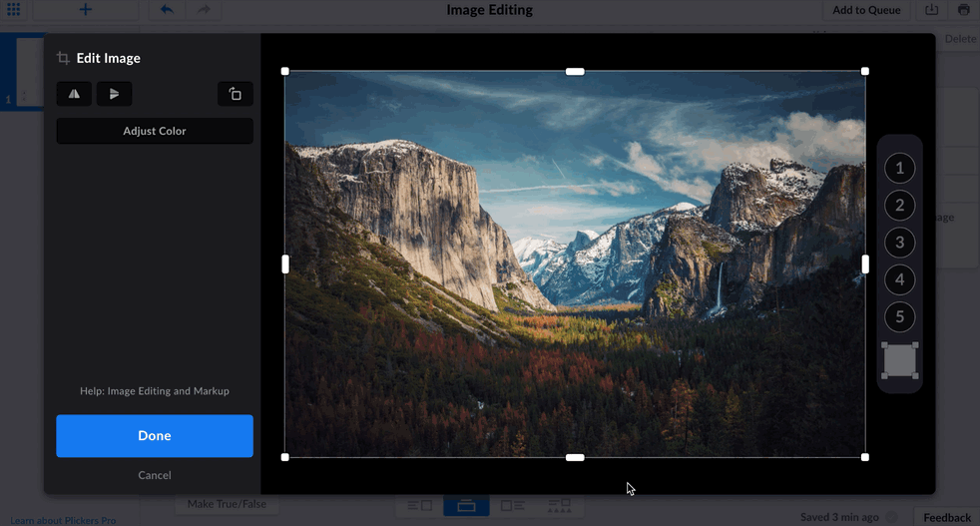Redo the last action
The image size is (980, 526).
pyautogui.click(x=204, y=9)
